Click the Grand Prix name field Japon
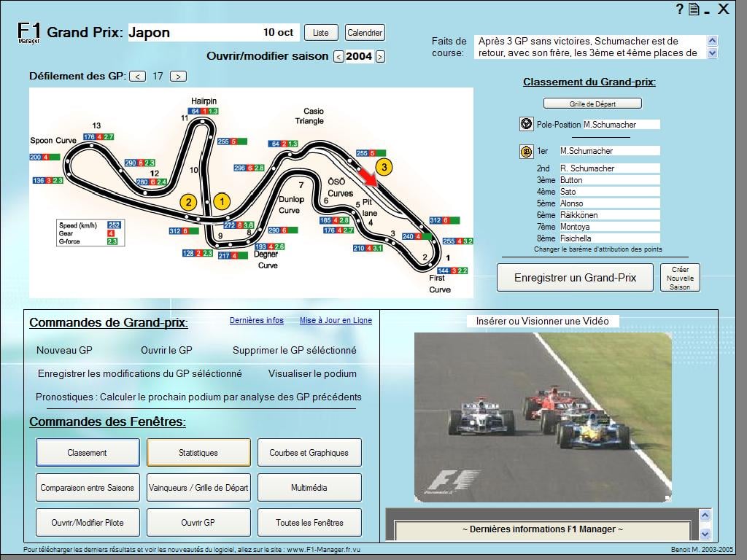747x560 pixels. pos(193,32)
